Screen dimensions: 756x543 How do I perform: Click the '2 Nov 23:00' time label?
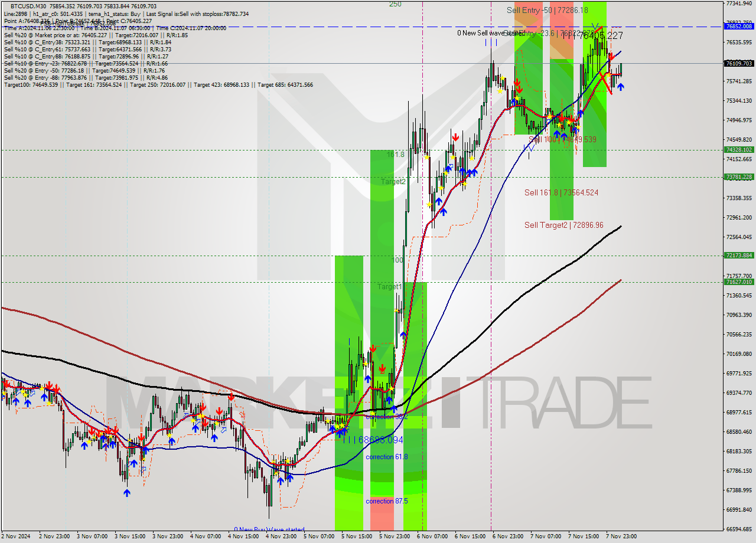click(54, 537)
